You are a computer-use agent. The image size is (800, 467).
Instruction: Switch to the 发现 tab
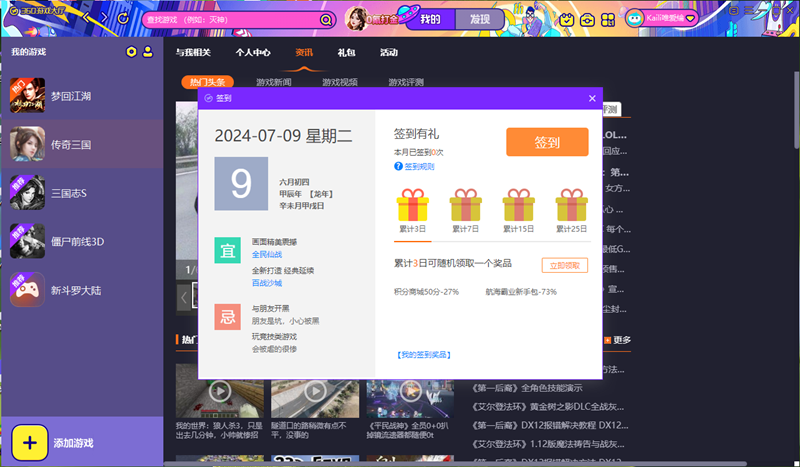point(479,19)
